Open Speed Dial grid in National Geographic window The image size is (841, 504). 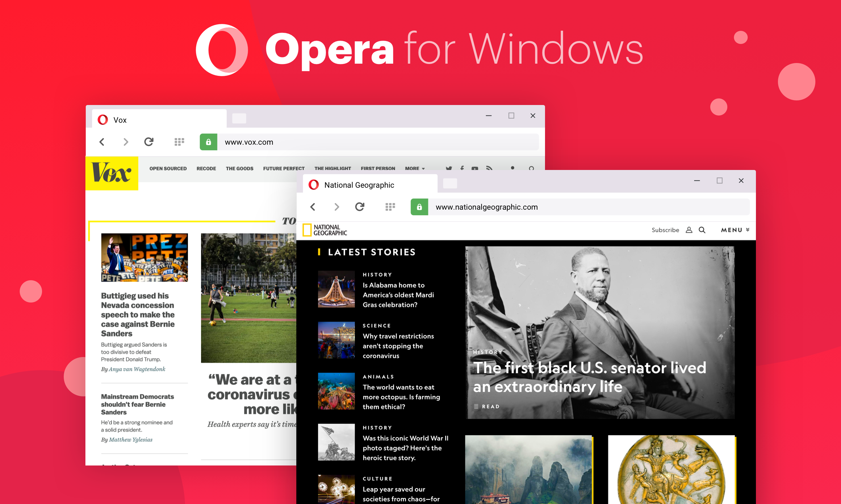tap(390, 207)
